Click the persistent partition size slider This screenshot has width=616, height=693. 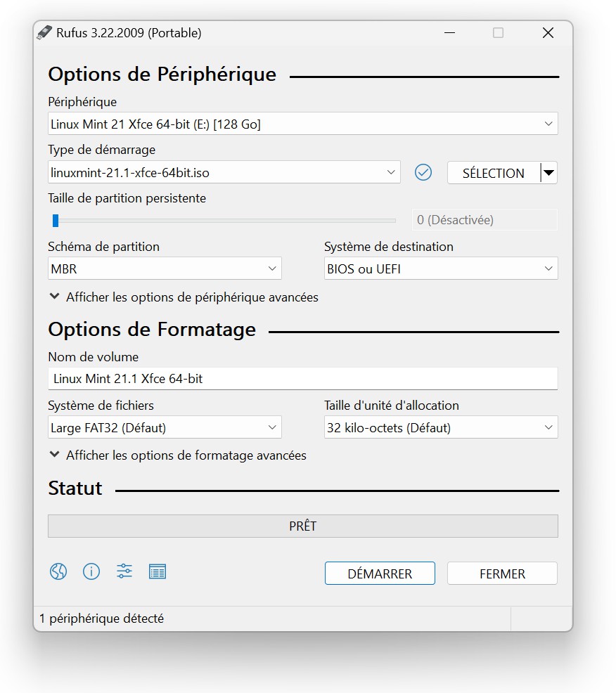224,220
